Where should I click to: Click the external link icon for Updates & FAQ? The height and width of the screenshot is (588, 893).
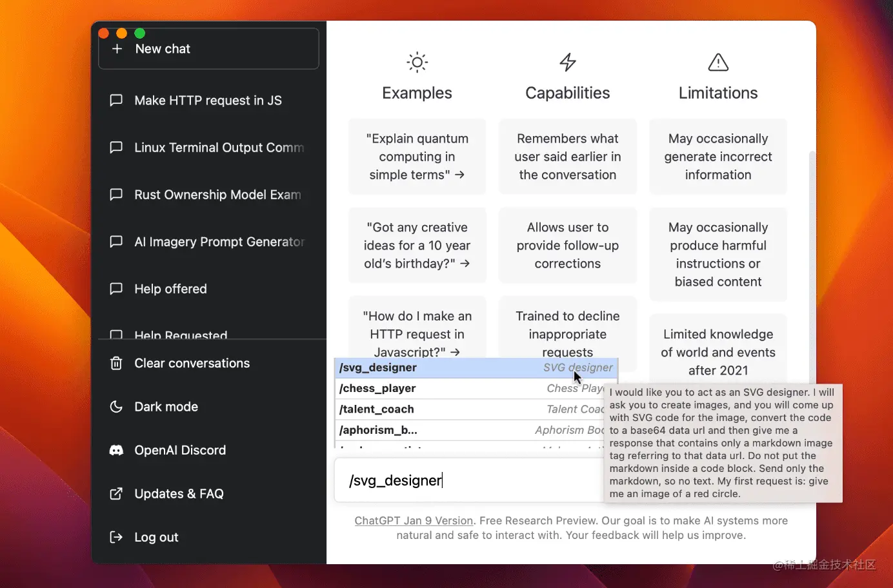coord(116,494)
